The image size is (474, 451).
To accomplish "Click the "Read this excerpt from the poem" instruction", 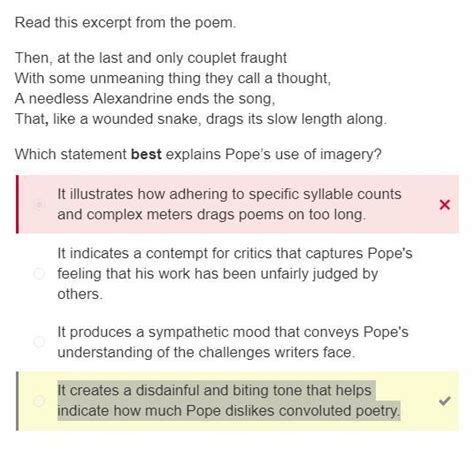I will coord(125,23).
